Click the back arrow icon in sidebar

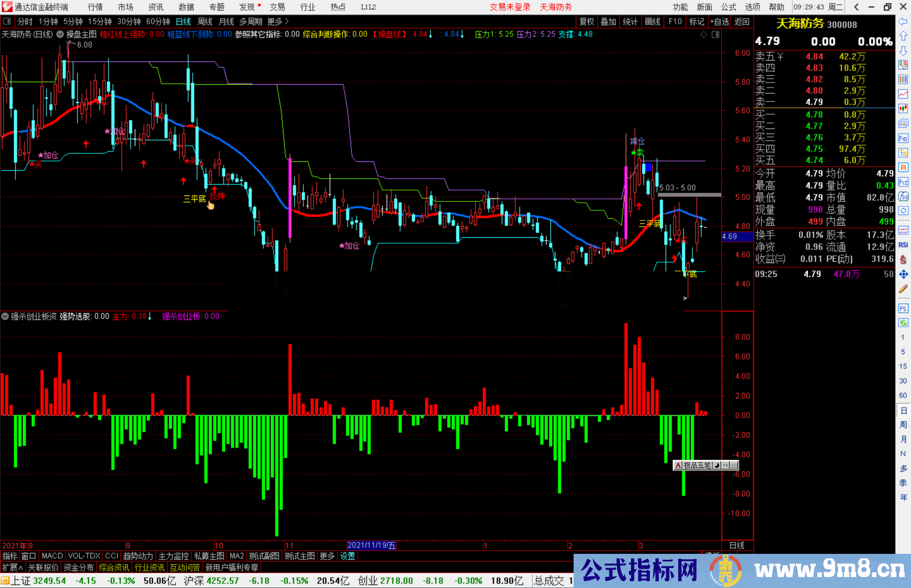903,21
